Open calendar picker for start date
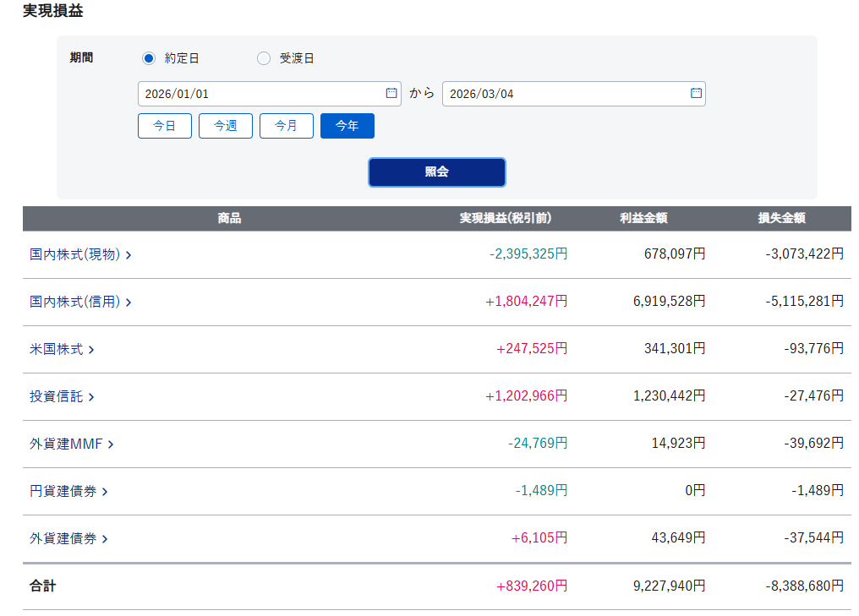 (391, 94)
